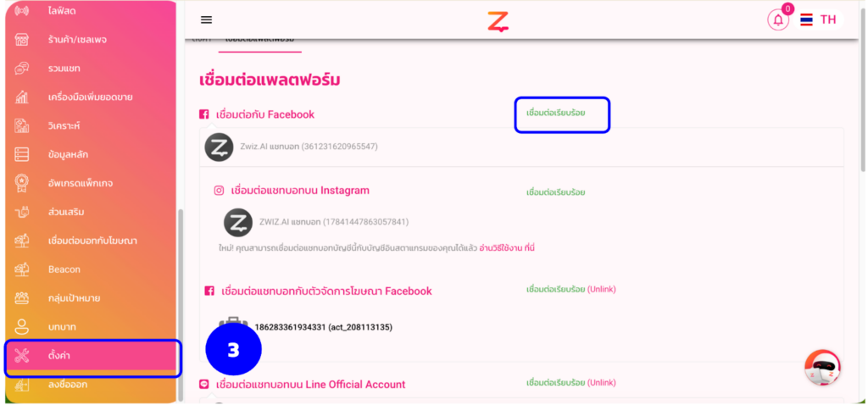Click the เครื่องมือเพิ่มยอดขาย chart icon

(21, 97)
